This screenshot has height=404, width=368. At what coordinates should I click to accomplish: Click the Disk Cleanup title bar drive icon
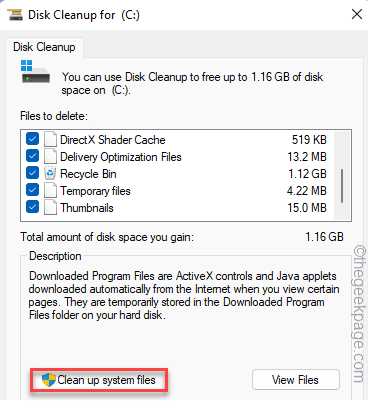coord(15,15)
